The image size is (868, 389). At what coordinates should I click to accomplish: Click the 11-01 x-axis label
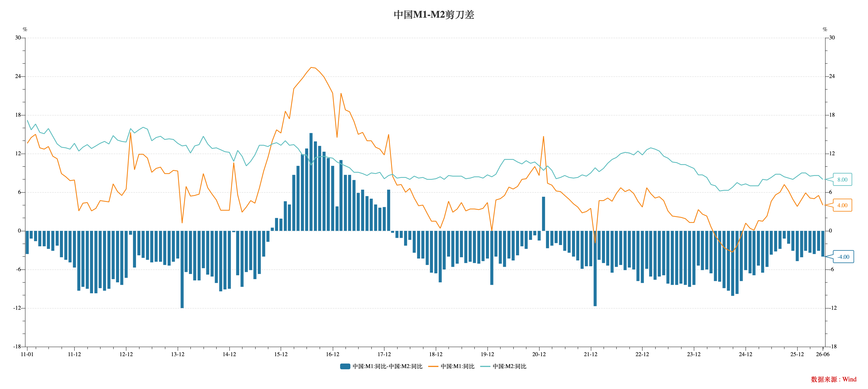(x=27, y=354)
